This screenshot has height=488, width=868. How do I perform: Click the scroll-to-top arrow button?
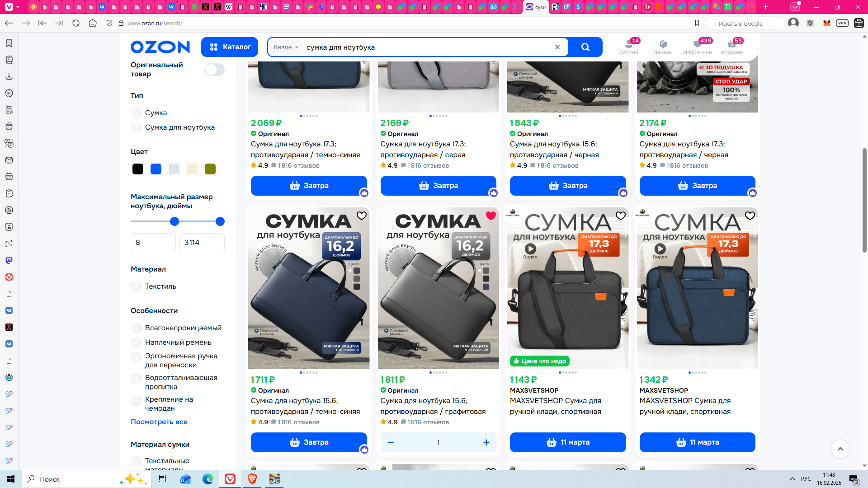840,449
